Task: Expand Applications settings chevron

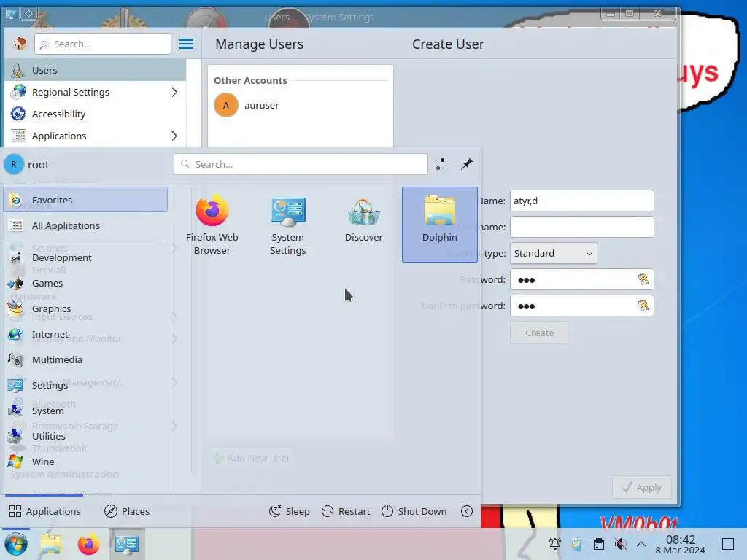Action: pyautogui.click(x=174, y=136)
